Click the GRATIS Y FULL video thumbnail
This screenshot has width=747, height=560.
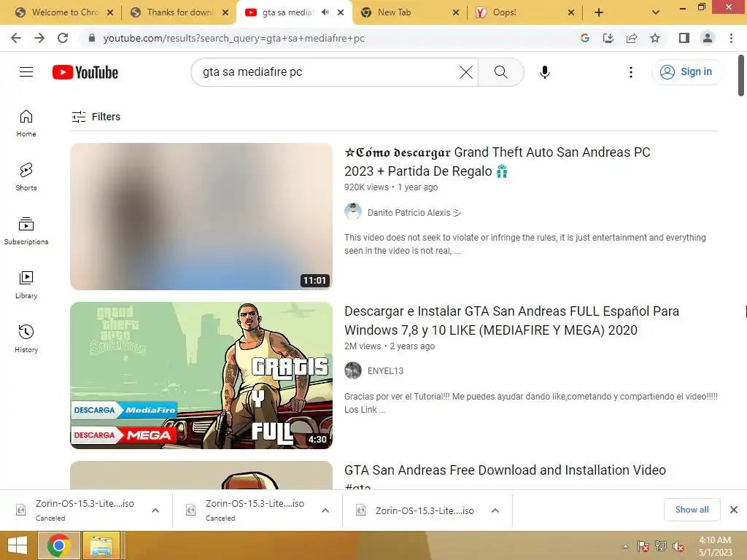pyautogui.click(x=201, y=376)
